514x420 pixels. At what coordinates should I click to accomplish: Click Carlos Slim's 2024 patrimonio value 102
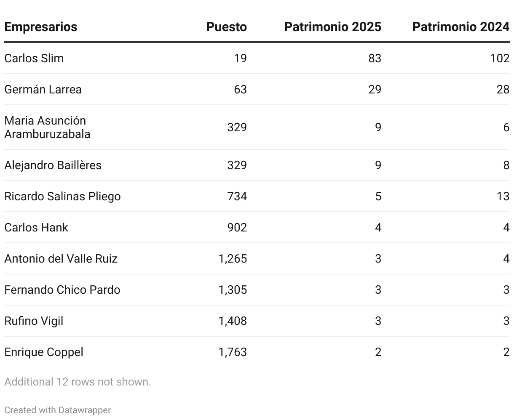[500, 58]
